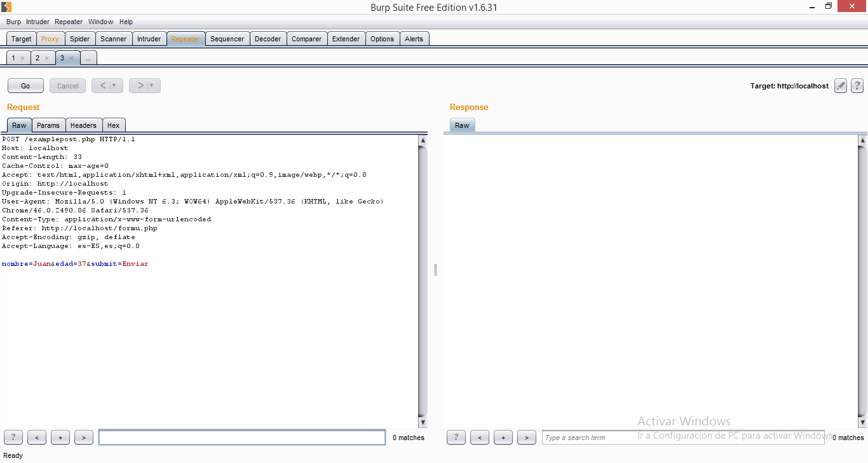Screen dimensions: 868x463
Task: Close Repeater sub-tab 2
Action: coord(46,59)
